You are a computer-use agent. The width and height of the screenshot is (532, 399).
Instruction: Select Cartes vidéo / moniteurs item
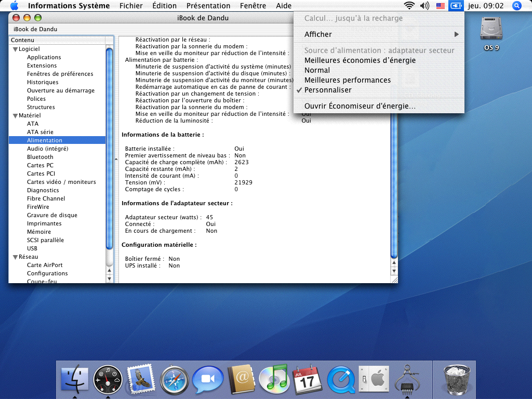click(61, 182)
